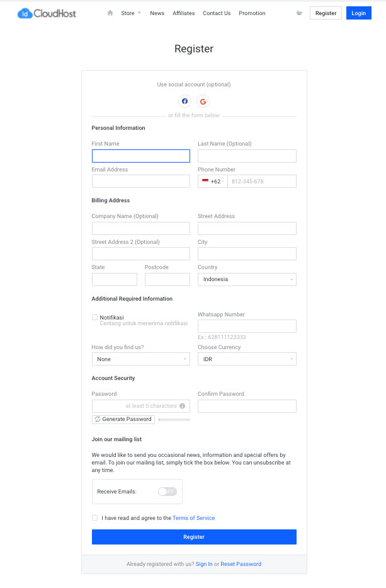This screenshot has height=588, width=386.
Task: Click the First Name input field
Action: (140, 155)
